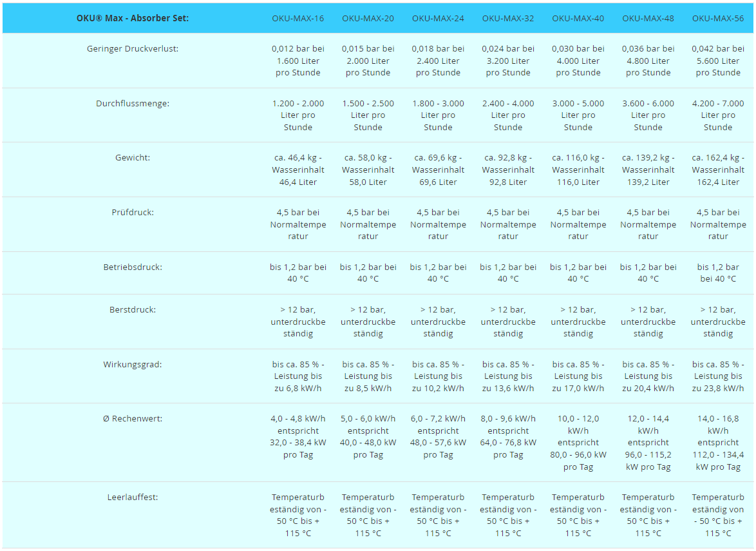756x551 pixels.
Task: Click the Leerlauffest cell in OKU-MAX-40 column
Action: click(578, 516)
